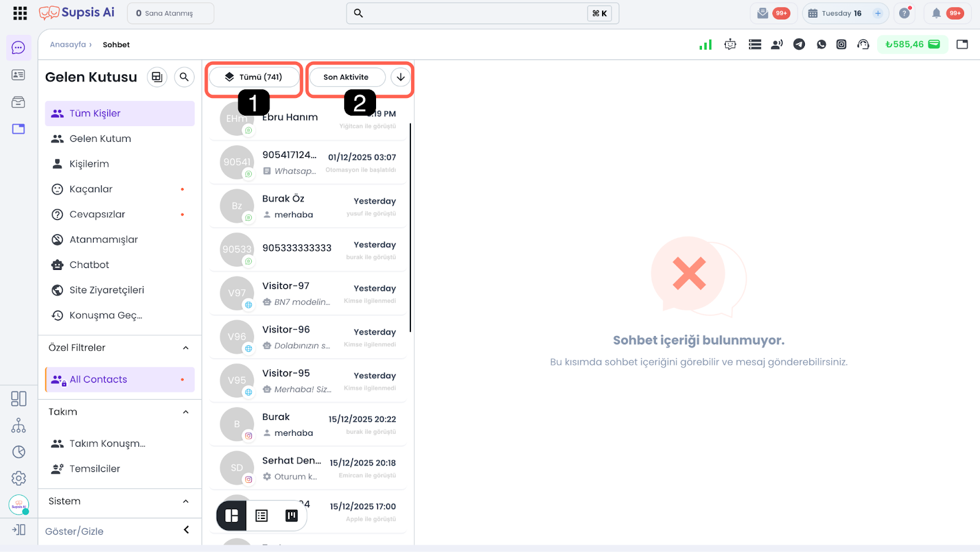Click the Son Aktivite sort button

click(x=346, y=77)
